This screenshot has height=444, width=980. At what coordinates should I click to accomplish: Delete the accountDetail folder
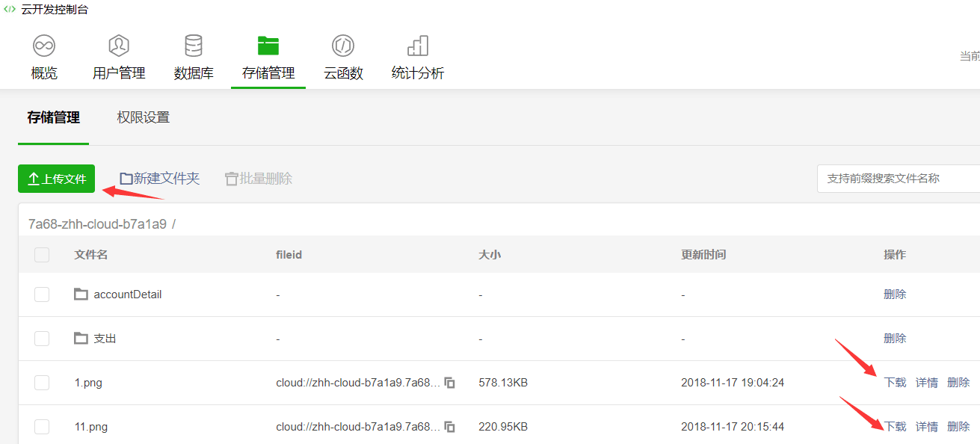pyautogui.click(x=895, y=295)
